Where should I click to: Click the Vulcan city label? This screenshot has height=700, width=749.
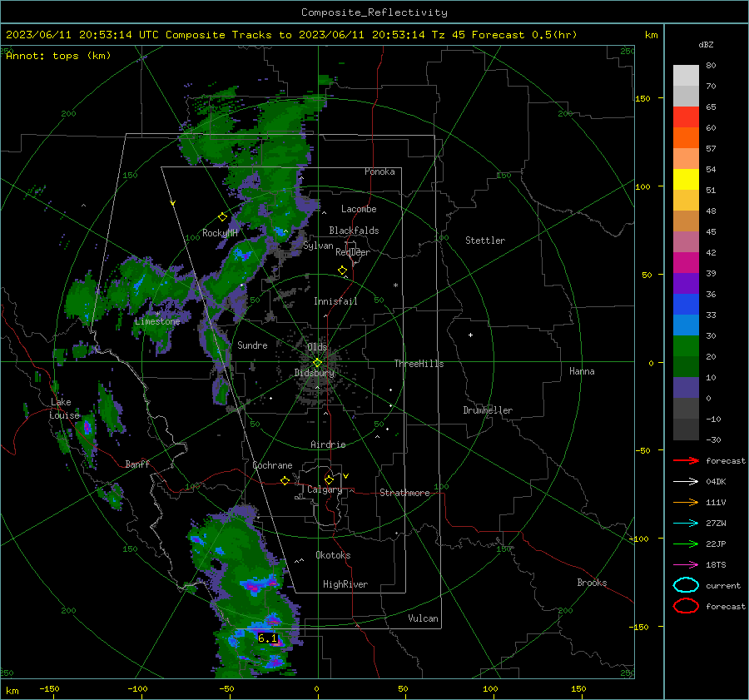click(x=424, y=618)
